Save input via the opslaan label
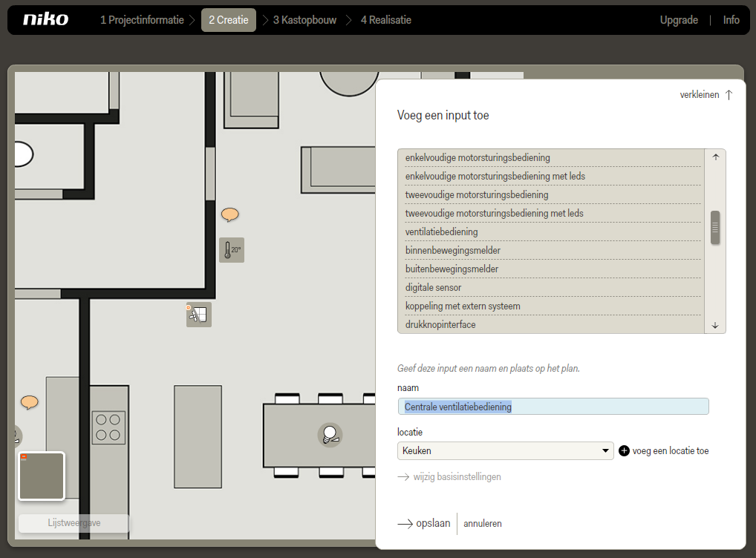The image size is (756, 558). [433, 523]
